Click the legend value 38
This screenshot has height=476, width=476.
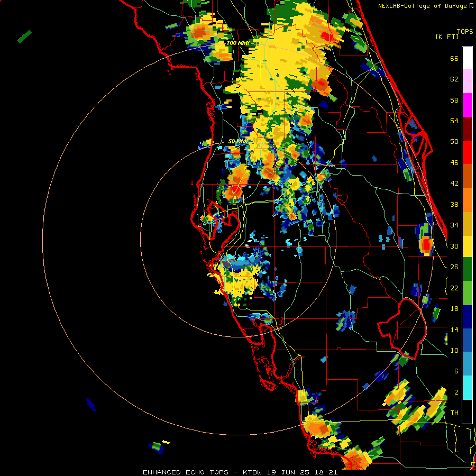pos(454,204)
